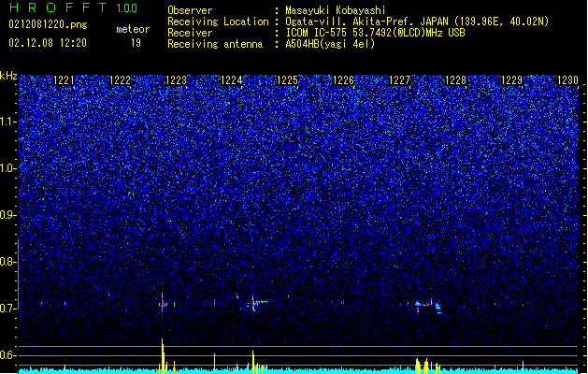The height and width of the screenshot is (374, 588).
Task: Click the word meteor above the count
Action: [x=133, y=29]
